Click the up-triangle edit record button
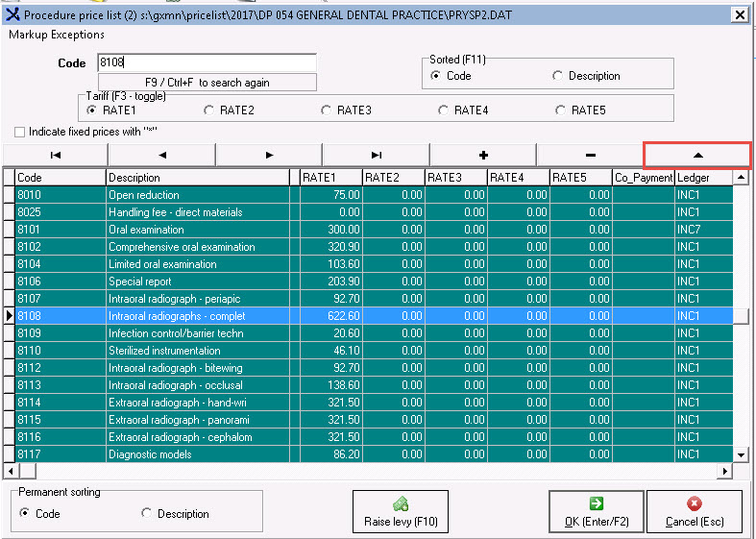756x539 pixels. (x=697, y=155)
